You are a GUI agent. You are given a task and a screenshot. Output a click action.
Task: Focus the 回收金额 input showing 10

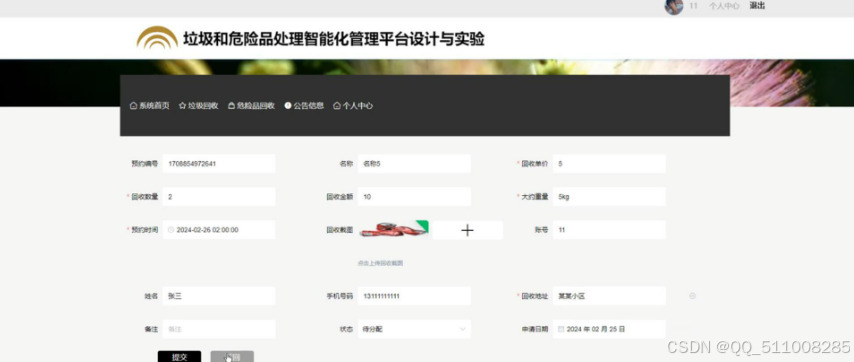[414, 197]
